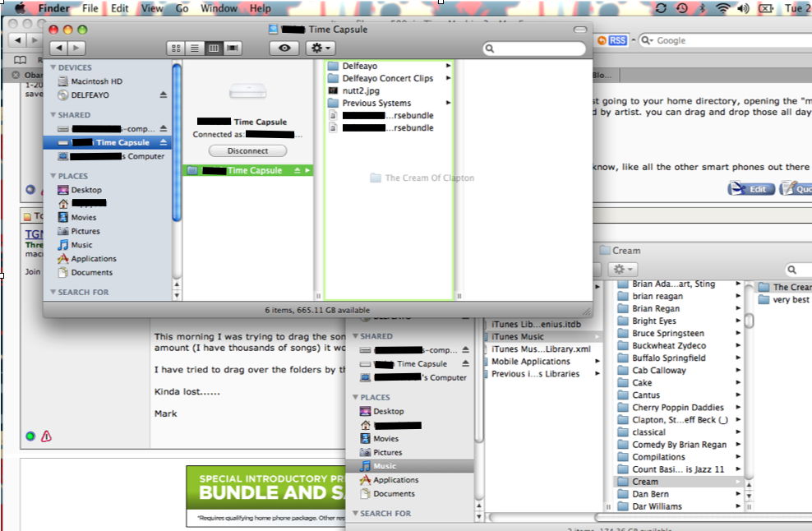Switch front Finder window to icon view
Viewport: 812px width, 531px height.
[176, 48]
